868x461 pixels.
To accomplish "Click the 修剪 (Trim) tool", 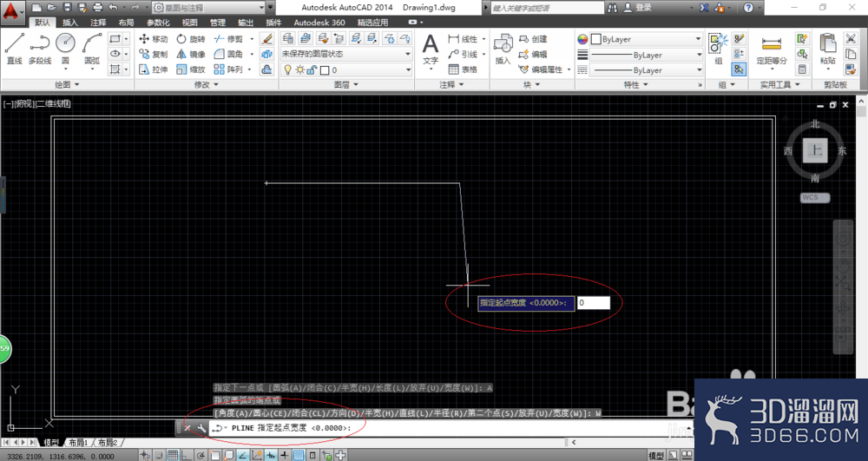I will pyautogui.click(x=228, y=39).
